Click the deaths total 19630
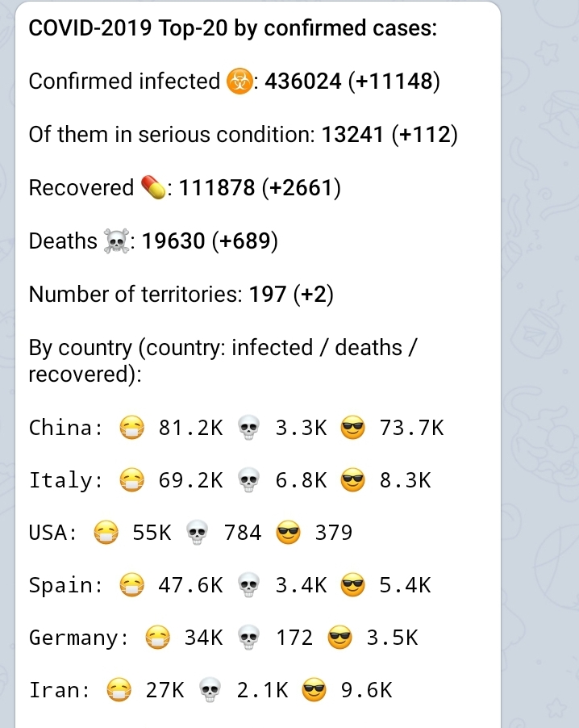579x728 pixels. click(x=173, y=241)
